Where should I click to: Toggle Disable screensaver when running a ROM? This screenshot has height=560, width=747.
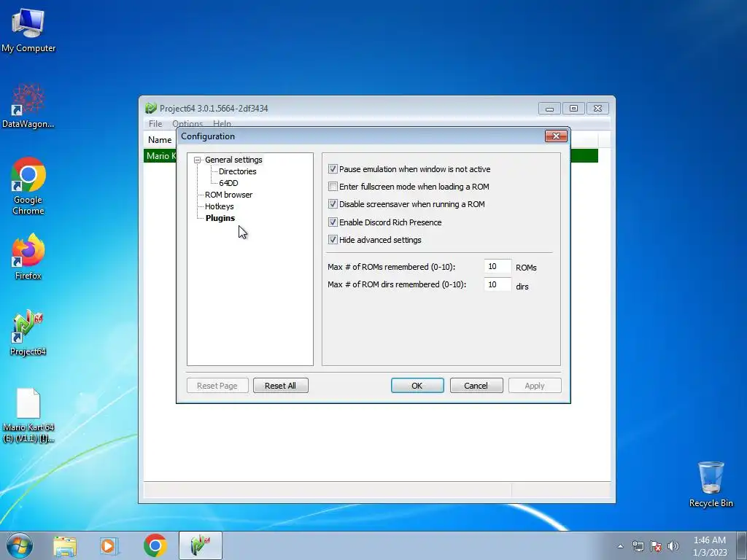click(x=333, y=204)
